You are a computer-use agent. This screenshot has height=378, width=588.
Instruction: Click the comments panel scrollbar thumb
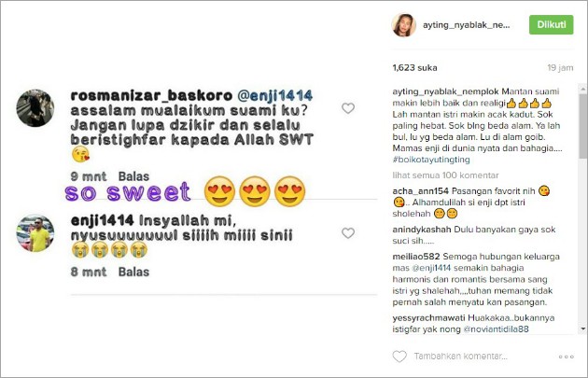tap(583, 126)
